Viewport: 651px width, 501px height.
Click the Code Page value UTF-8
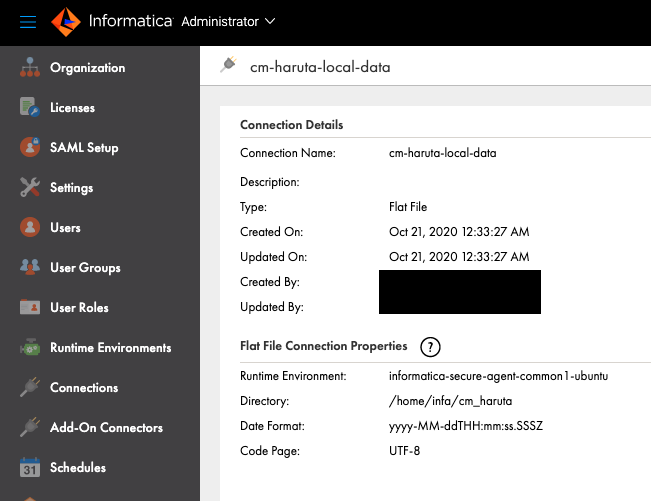pyautogui.click(x=404, y=451)
